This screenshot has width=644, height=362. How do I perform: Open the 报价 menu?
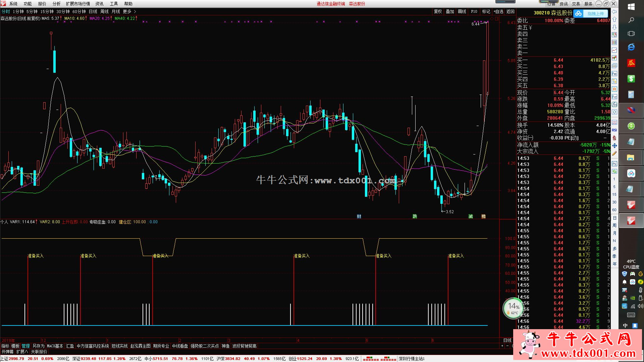point(42,4)
